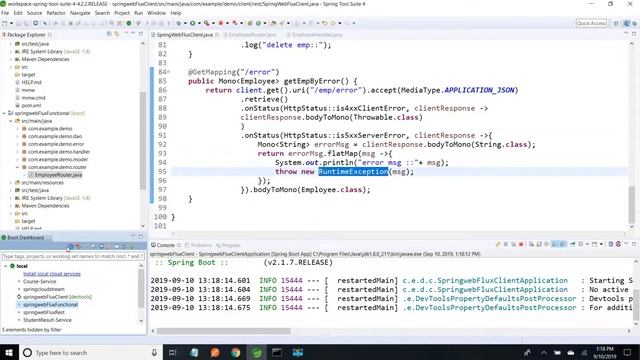Collapse the springwebFluxFunctional project node
This screenshot has height=360, width=640.
click(4, 113)
